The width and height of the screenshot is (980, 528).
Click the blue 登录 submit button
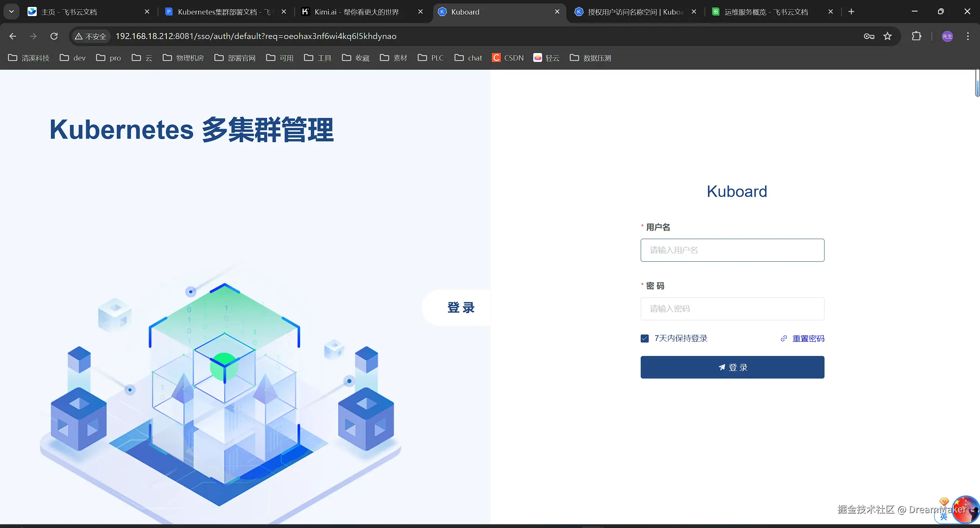pos(732,367)
